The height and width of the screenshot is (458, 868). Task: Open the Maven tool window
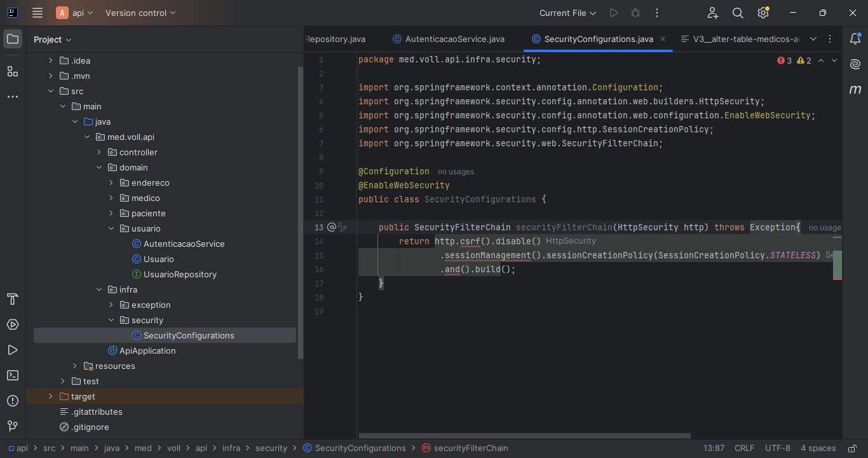[855, 90]
